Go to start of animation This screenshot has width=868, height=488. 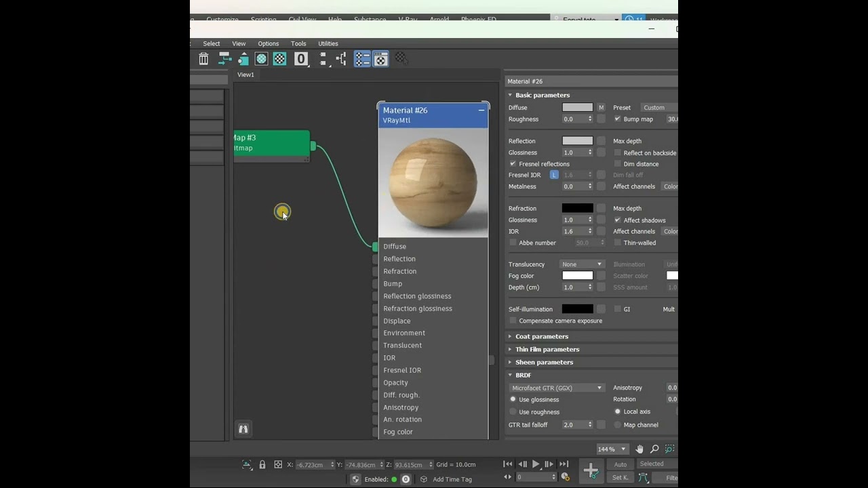[x=508, y=464]
